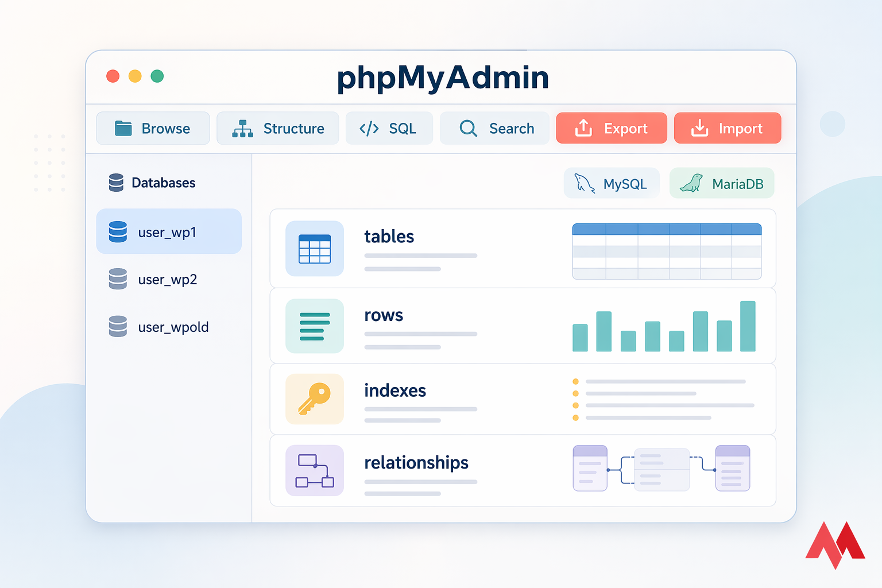Click the Databases stack icon

pos(116,183)
